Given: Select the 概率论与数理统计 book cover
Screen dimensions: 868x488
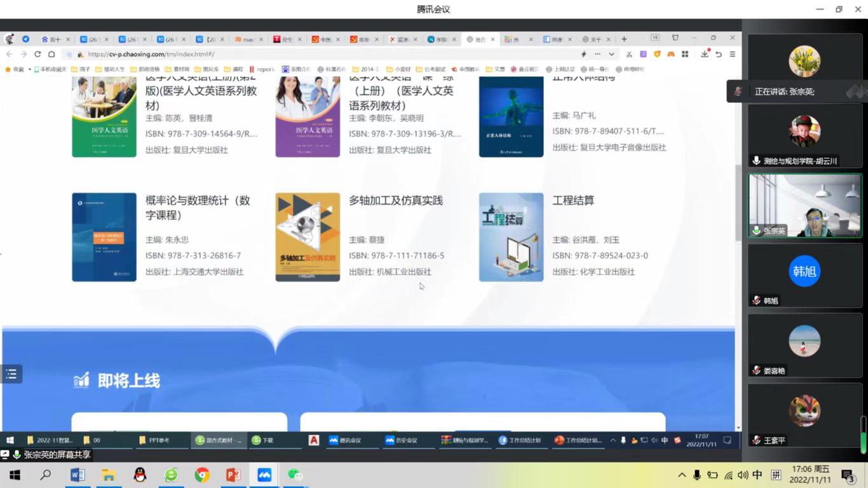Looking at the screenshot, I should [x=104, y=237].
